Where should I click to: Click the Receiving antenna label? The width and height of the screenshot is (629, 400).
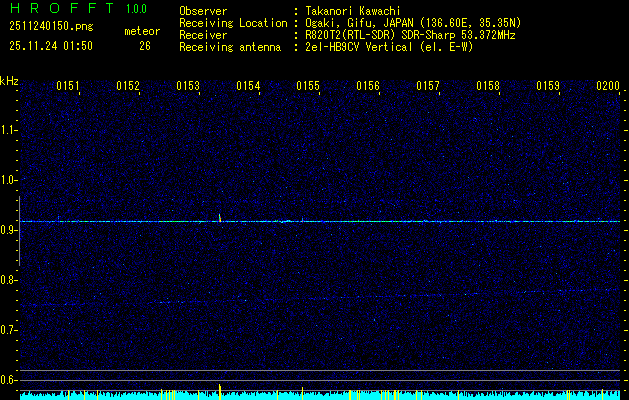[x=230, y=47]
